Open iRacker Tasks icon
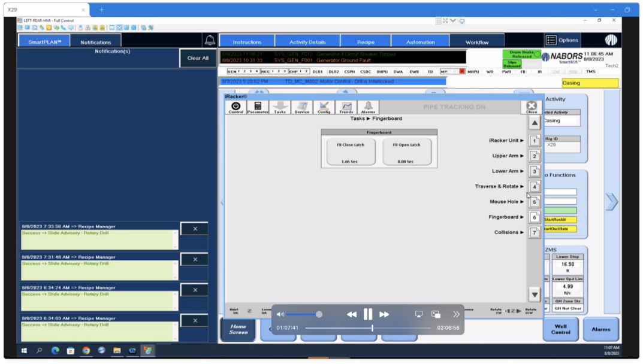 tap(280, 107)
